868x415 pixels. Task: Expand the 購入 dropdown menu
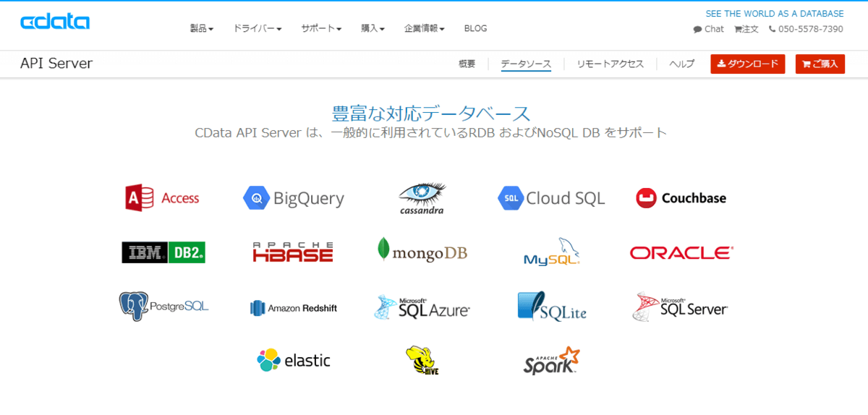(x=373, y=28)
